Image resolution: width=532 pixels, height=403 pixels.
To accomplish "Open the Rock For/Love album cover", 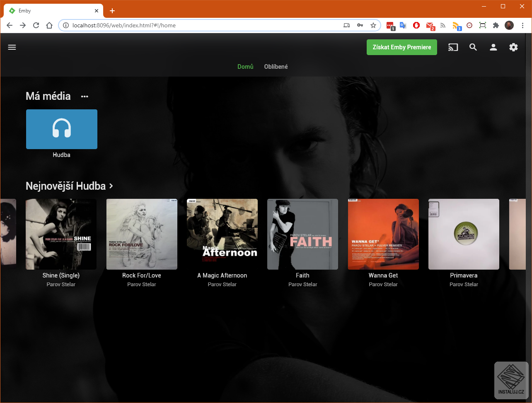I will click(142, 234).
